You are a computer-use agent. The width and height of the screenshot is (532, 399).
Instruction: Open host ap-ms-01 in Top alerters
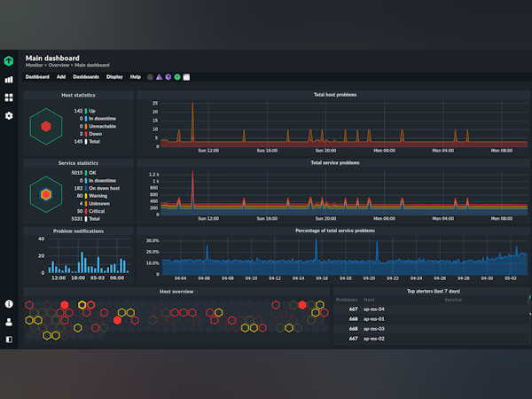[x=374, y=319]
